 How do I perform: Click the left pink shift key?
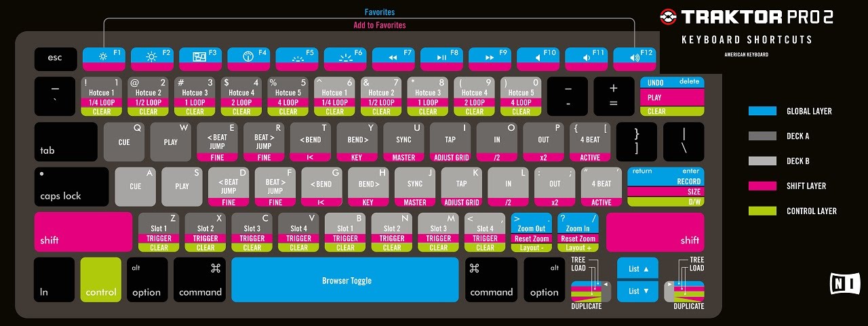point(83,232)
